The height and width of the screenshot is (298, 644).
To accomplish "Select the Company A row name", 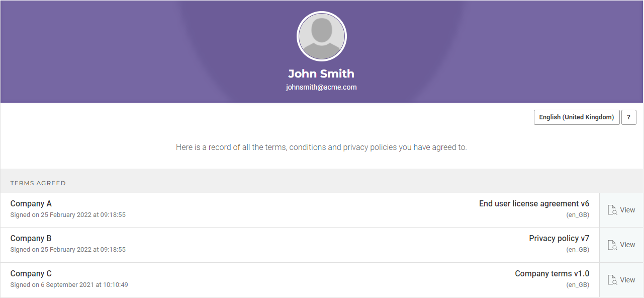I will pos(31,204).
